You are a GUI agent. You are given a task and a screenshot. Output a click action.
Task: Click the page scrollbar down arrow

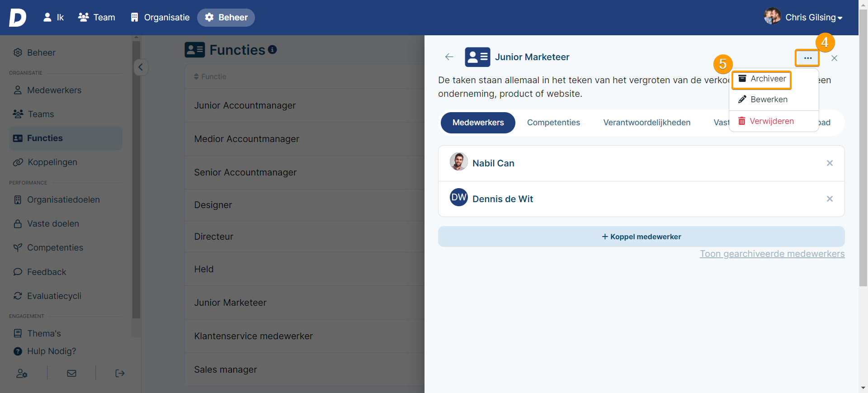click(863, 388)
